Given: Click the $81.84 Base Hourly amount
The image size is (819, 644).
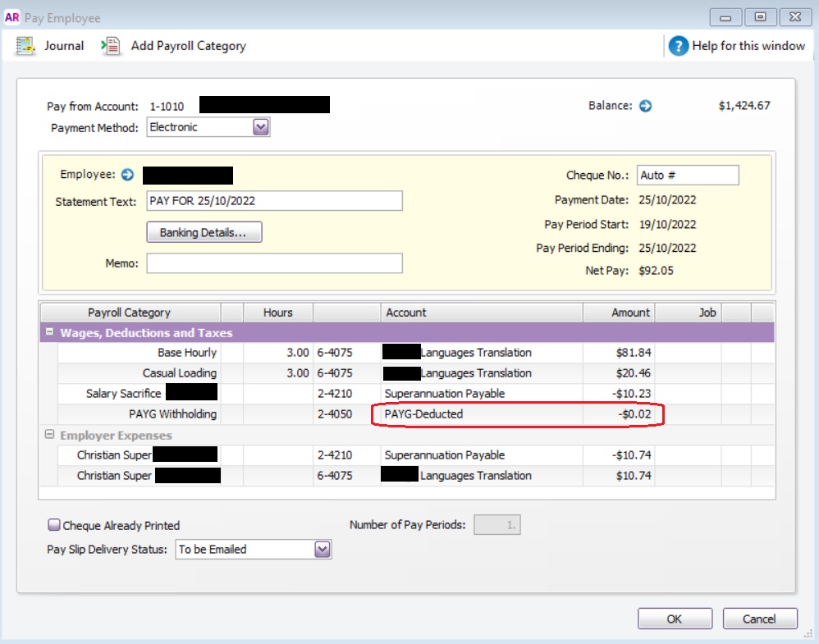Looking at the screenshot, I should tap(633, 353).
